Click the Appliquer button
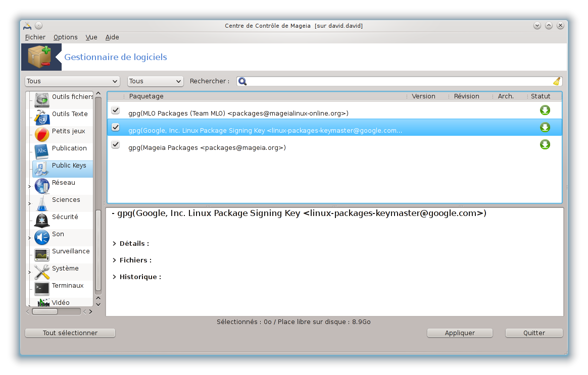This screenshot has height=375, width=588. 460,333
